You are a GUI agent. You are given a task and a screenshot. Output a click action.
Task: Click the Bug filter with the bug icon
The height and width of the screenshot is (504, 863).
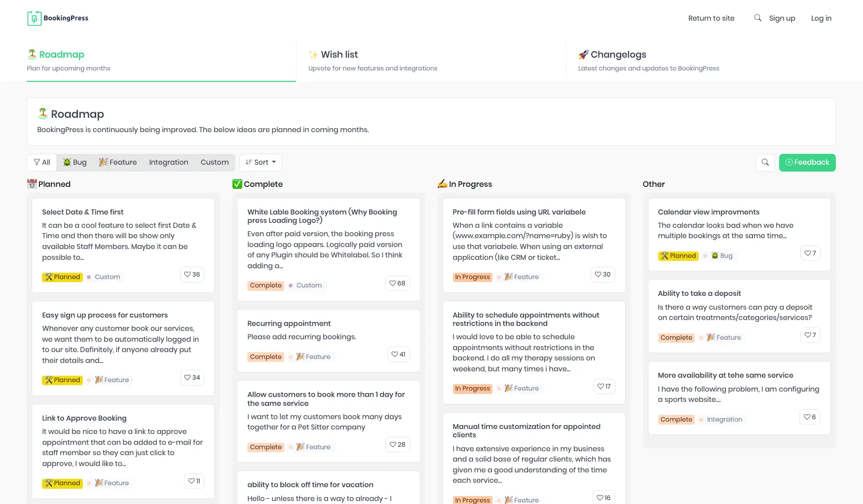[x=75, y=162]
